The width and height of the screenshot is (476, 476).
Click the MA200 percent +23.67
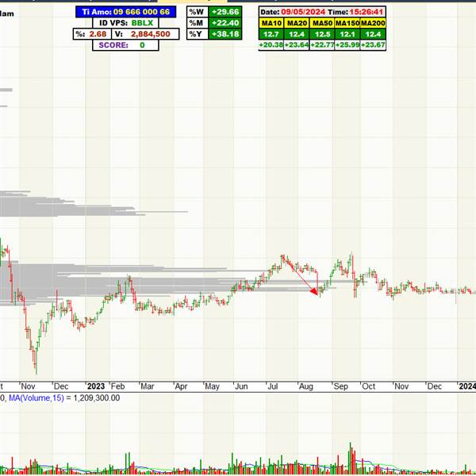(x=373, y=45)
